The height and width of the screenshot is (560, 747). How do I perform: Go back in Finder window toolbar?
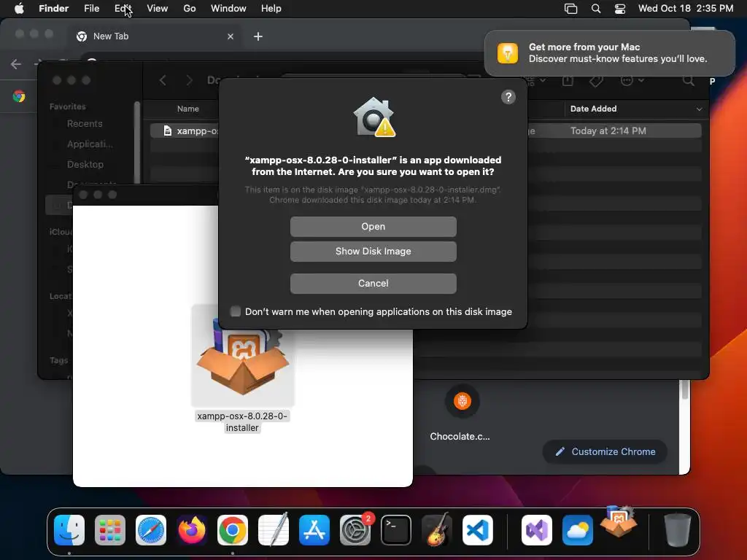pos(163,80)
